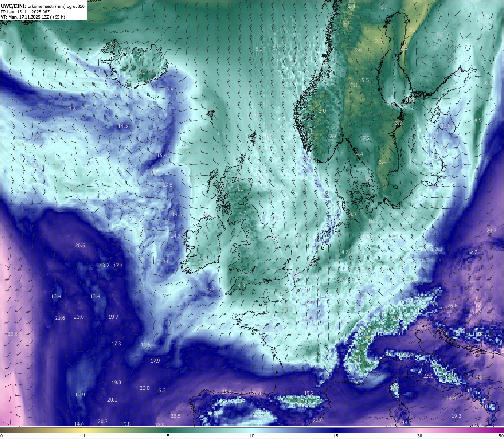
Task: Click the 6.5 value near the Faroe Islands
Action: [221, 134]
